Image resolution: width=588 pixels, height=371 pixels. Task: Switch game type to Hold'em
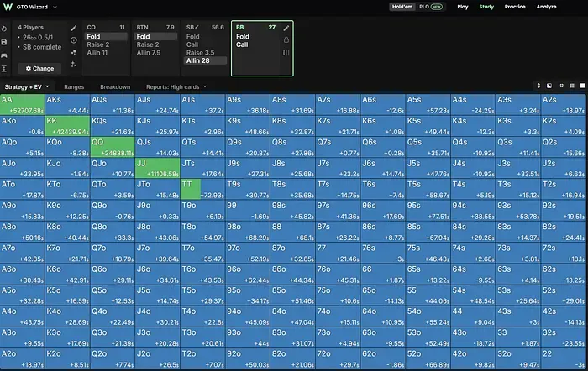point(402,7)
